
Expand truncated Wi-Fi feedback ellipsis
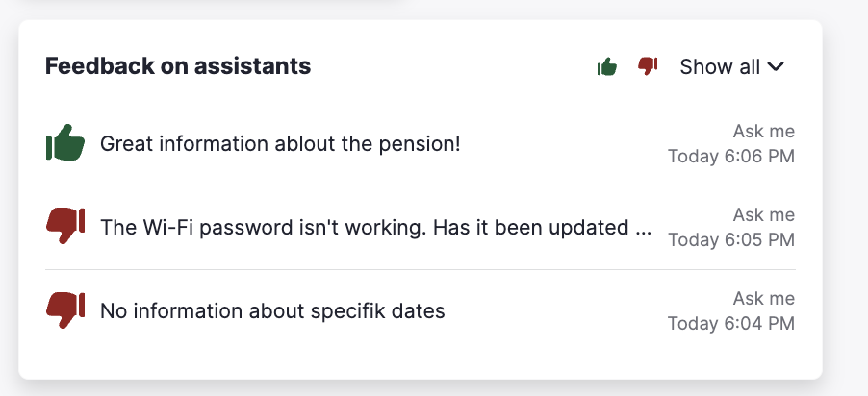(x=643, y=232)
